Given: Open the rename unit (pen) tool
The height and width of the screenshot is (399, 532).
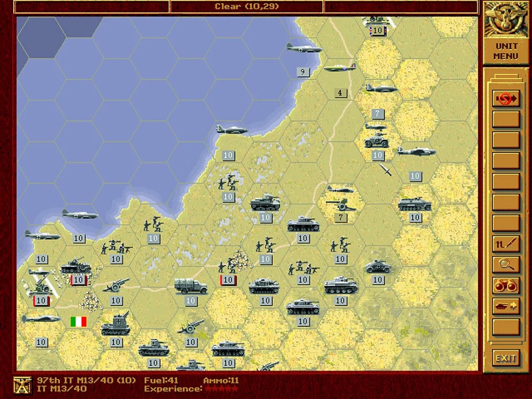Looking at the screenshot, I should tap(506, 244).
